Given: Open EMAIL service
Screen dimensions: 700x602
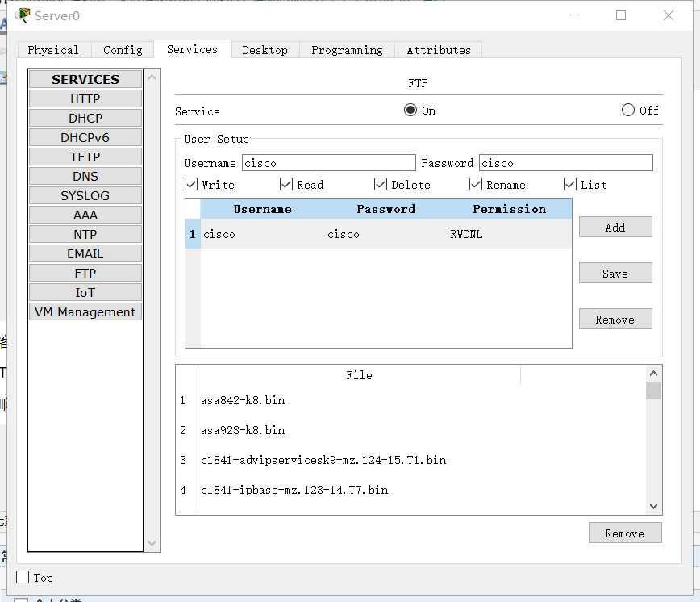Looking at the screenshot, I should coord(85,253).
